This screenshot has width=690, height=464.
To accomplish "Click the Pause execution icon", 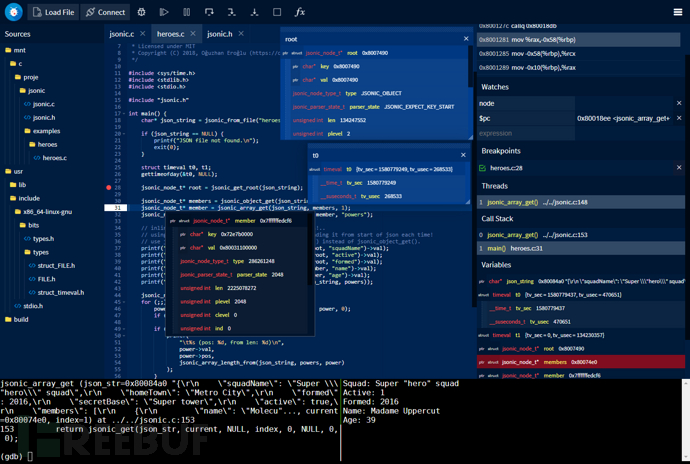I will click(186, 12).
